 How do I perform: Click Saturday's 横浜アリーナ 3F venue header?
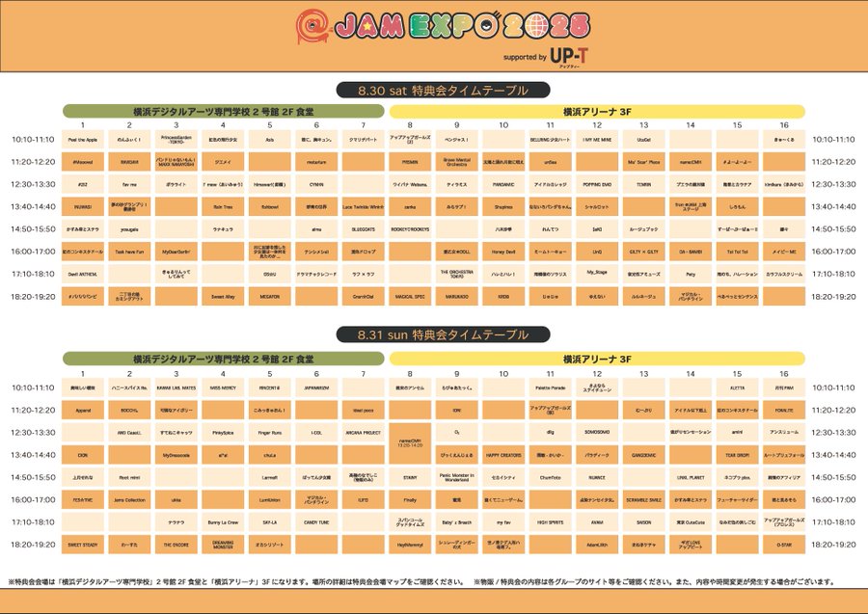[597, 111]
